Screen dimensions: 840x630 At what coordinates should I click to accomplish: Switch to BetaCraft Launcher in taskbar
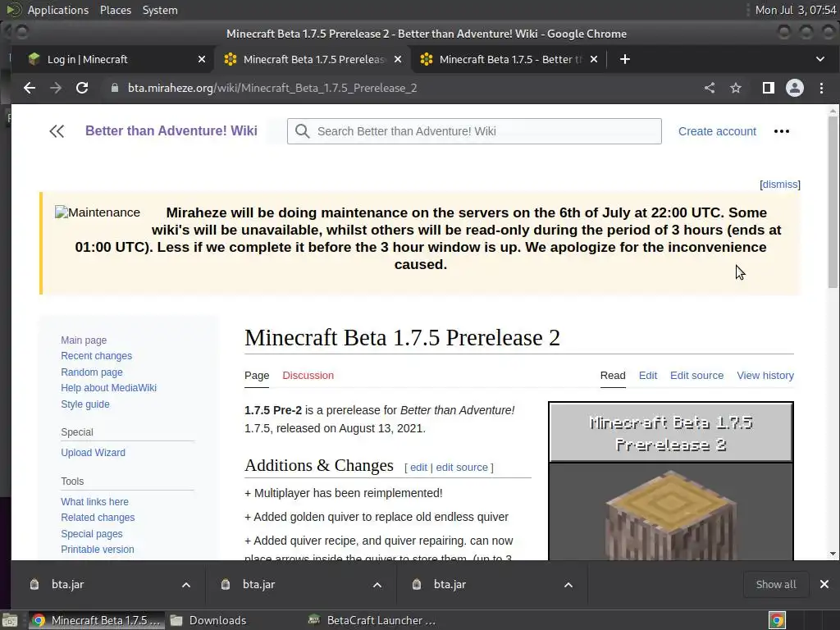pyautogui.click(x=373, y=620)
